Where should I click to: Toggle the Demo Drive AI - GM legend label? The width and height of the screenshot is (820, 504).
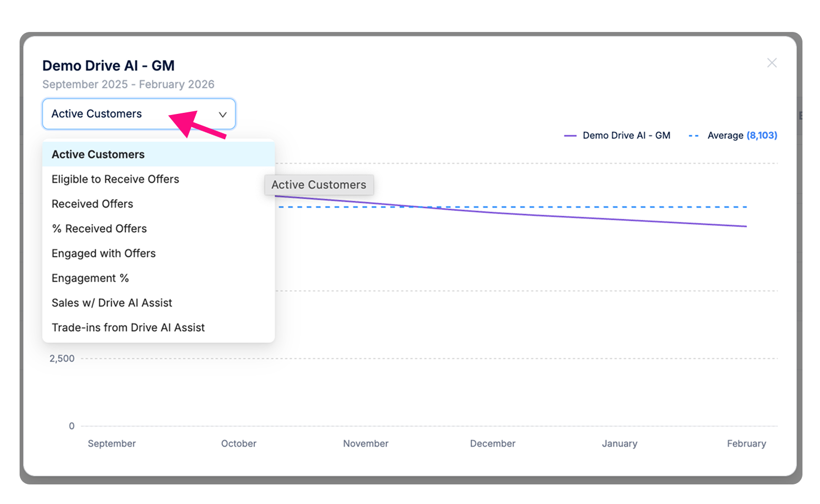coord(626,136)
